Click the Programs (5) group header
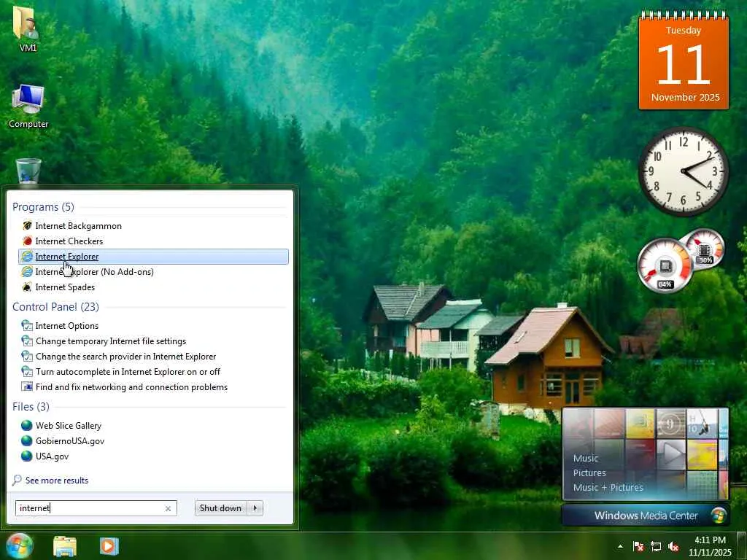This screenshot has height=560, width=747. tap(43, 206)
